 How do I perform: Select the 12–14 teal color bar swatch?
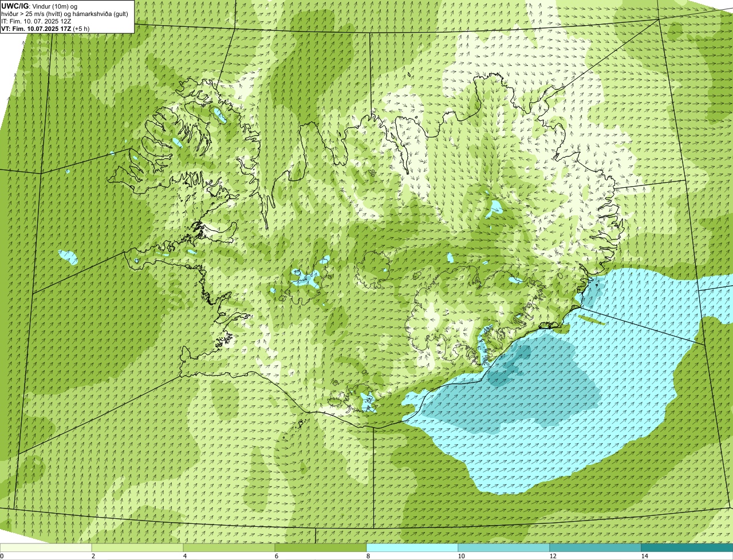[596, 547]
